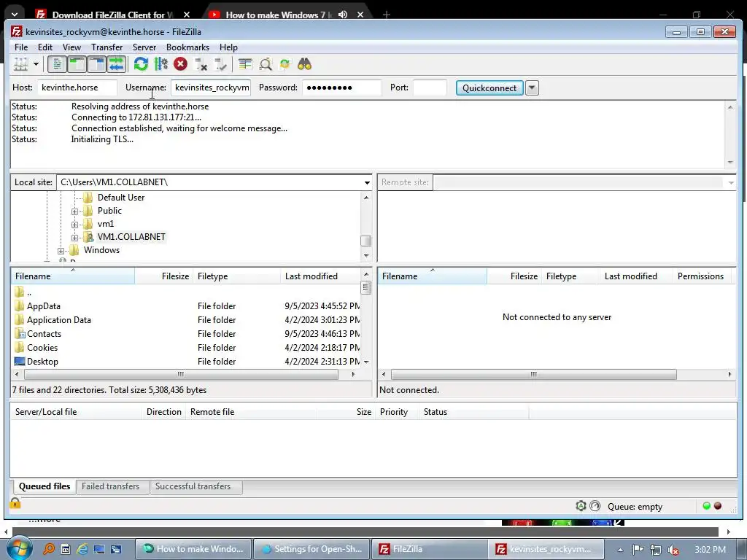Sort remote list by Permissions column
Screen dimensions: 747x560
[700, 276]
